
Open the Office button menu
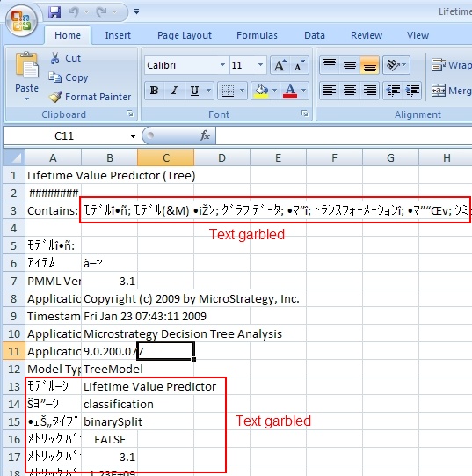click(x=20, y=21)
